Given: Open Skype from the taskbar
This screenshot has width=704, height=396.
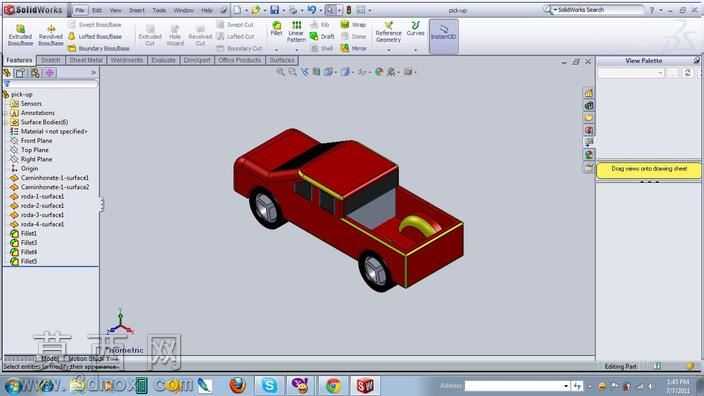Looking at the screenshot, I should coord(269,385).
